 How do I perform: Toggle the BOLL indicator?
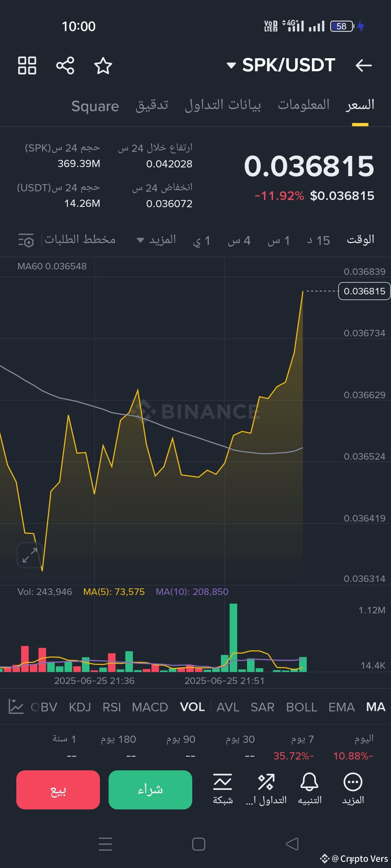(x=302, y=707)
